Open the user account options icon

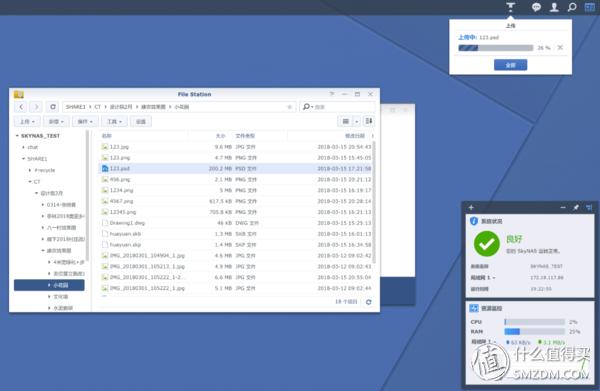554,7
